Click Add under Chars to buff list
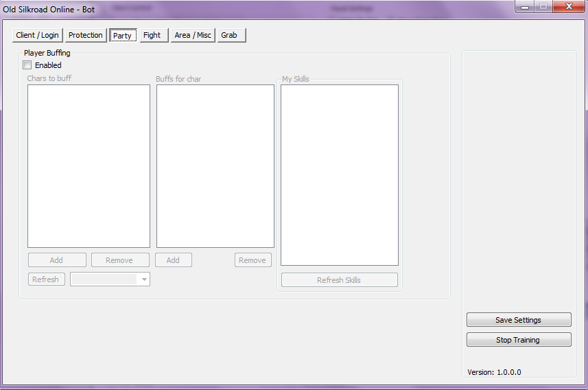588x390 pixels. click(x=57, y=260)
